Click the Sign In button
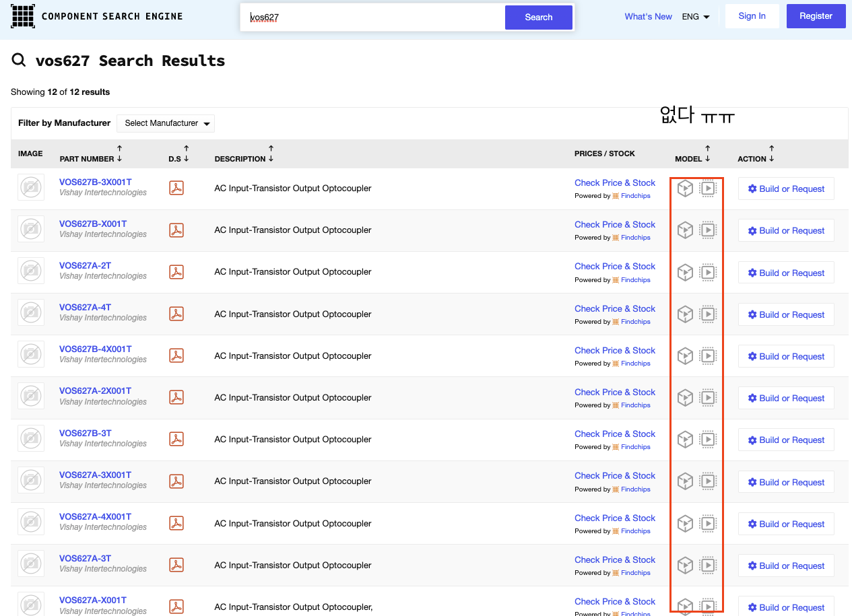 tap(752, 16)
